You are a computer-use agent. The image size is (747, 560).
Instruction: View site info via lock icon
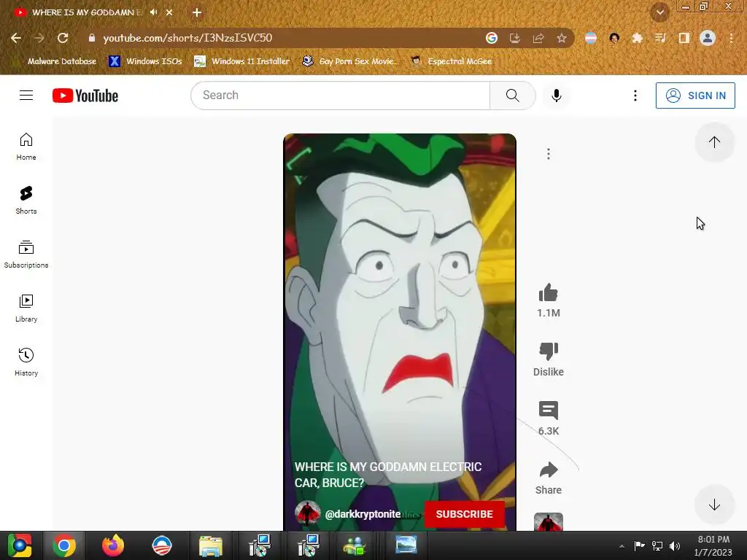point(91,38)
